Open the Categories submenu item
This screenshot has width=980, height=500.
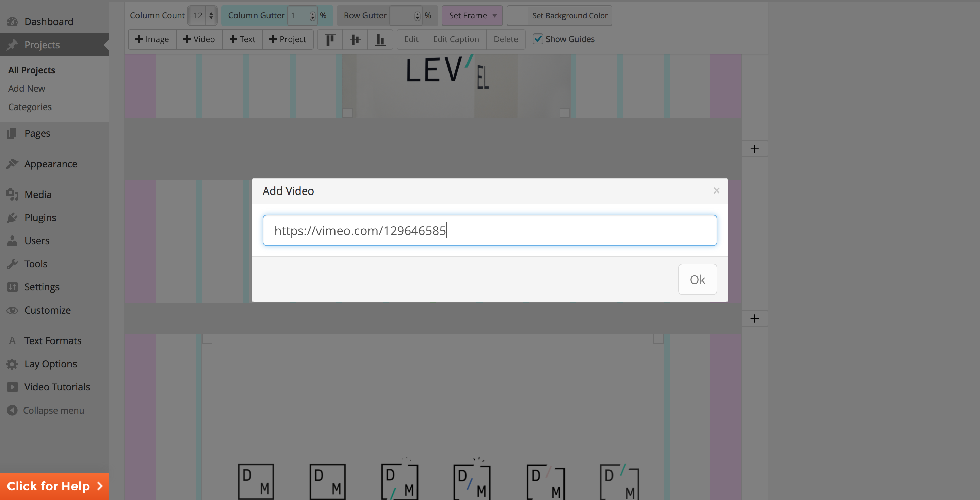30,107
